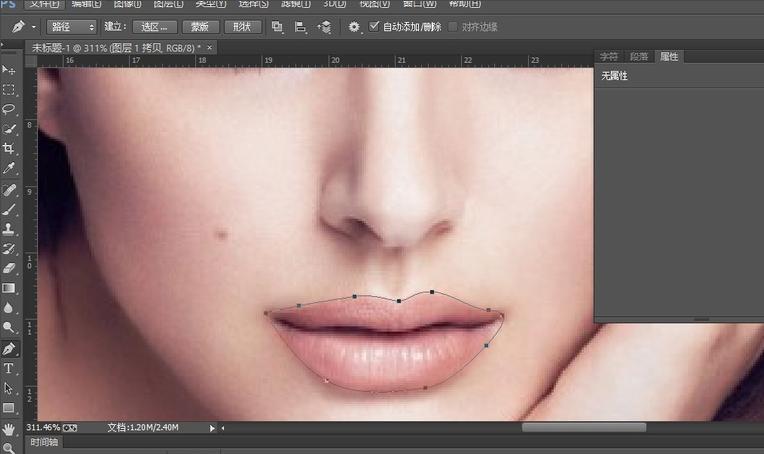Viewport: 764px width, 454px height.
Task: Expand the document status info arrow
Action: tap(212, 428)
